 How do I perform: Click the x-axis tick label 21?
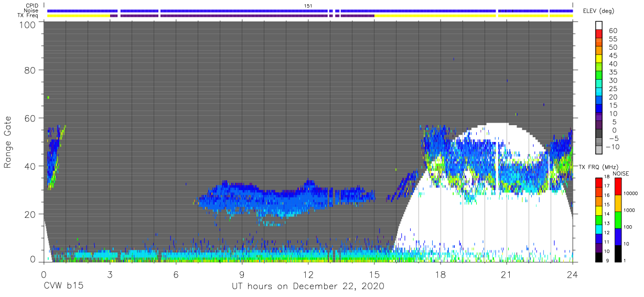coord(507,274)
